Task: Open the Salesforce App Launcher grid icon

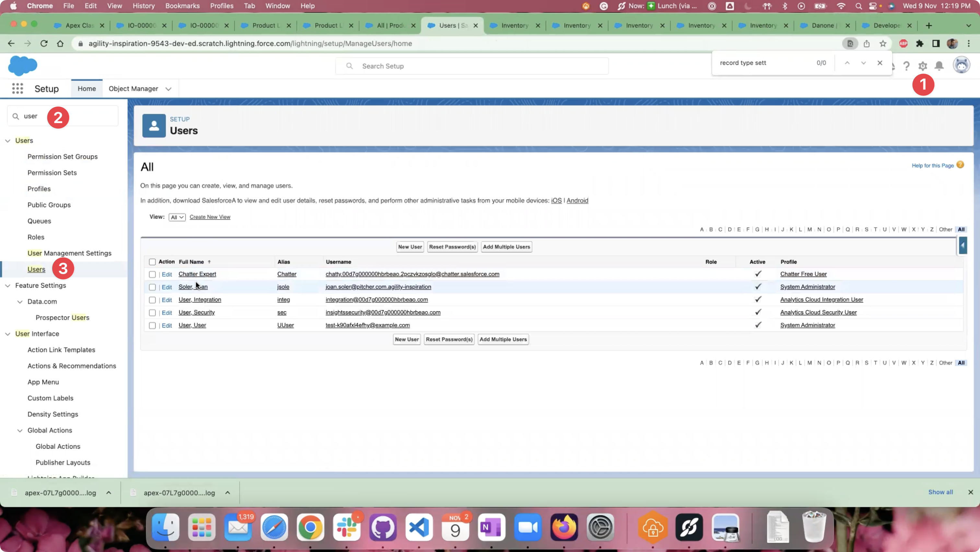Action: [x=17, y=88]
